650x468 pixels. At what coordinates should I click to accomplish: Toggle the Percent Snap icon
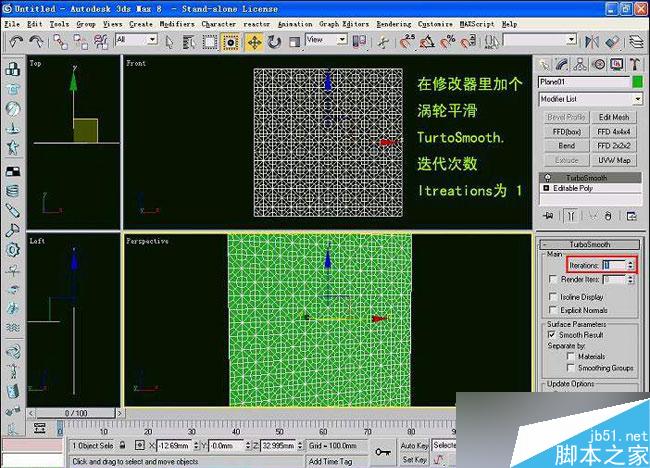pos(448,41)
